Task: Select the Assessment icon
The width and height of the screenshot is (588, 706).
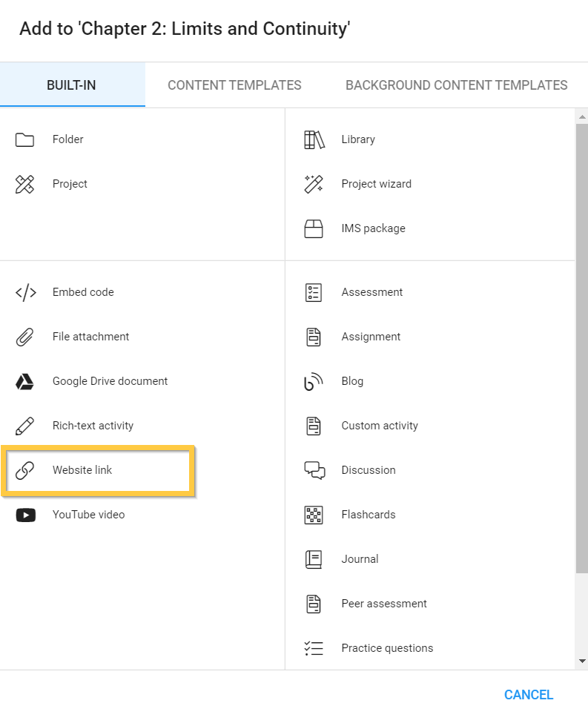Action: tap(314, 292)
